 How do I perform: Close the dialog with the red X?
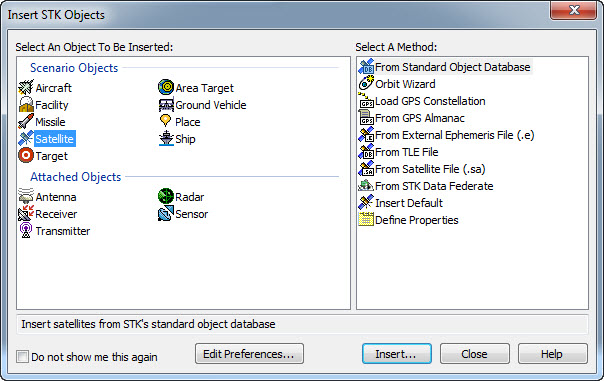tap(574, 10)
